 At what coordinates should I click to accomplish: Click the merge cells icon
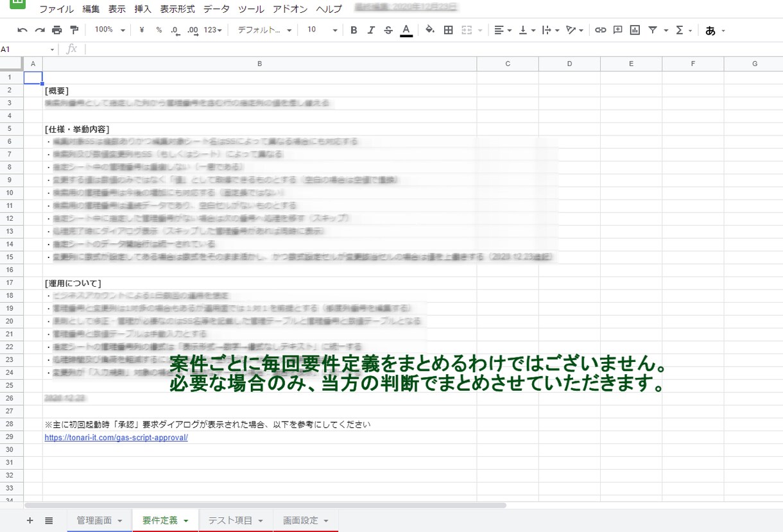pos(467,30)
